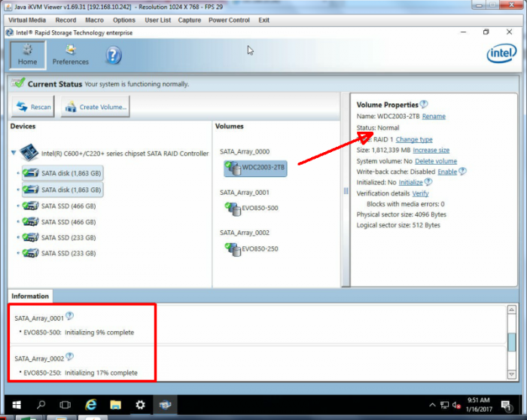Select the second SATA SSD (233 GB)
The height and width of the screenshot is (420, 527).
tap(59, 253)
